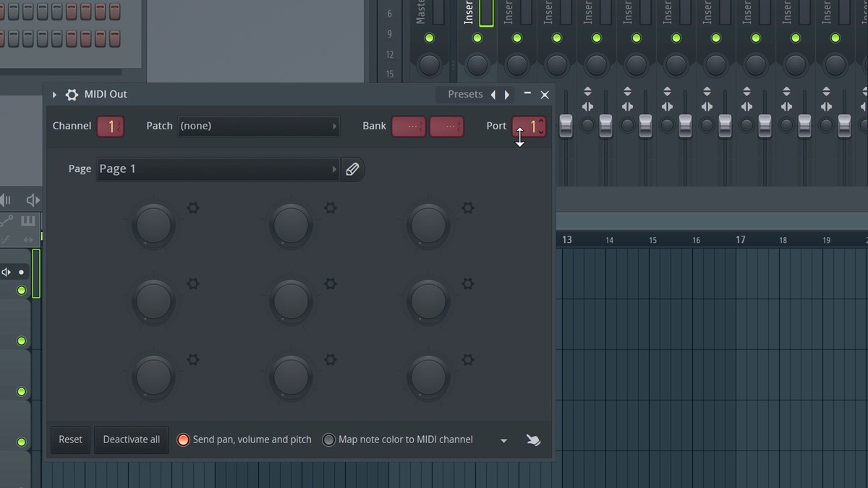Open the Presets menu
Image resolution: width=868 pixels, height=488 pixels.
pos(464,95)
